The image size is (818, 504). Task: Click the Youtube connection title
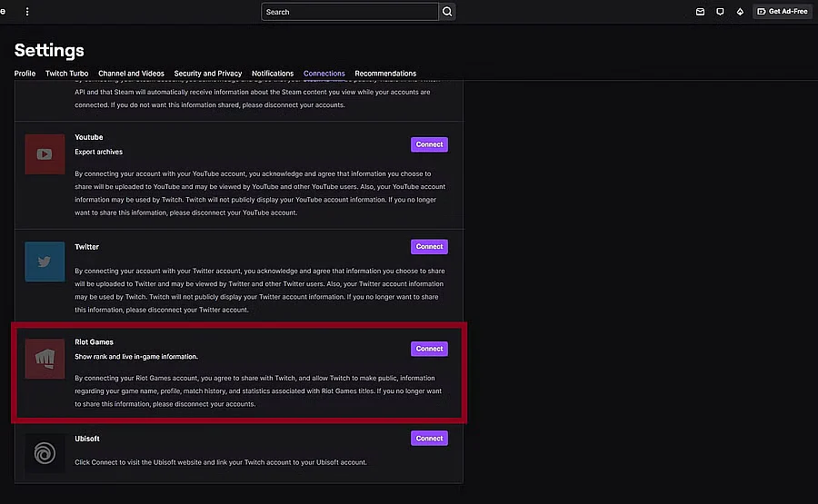89,137
